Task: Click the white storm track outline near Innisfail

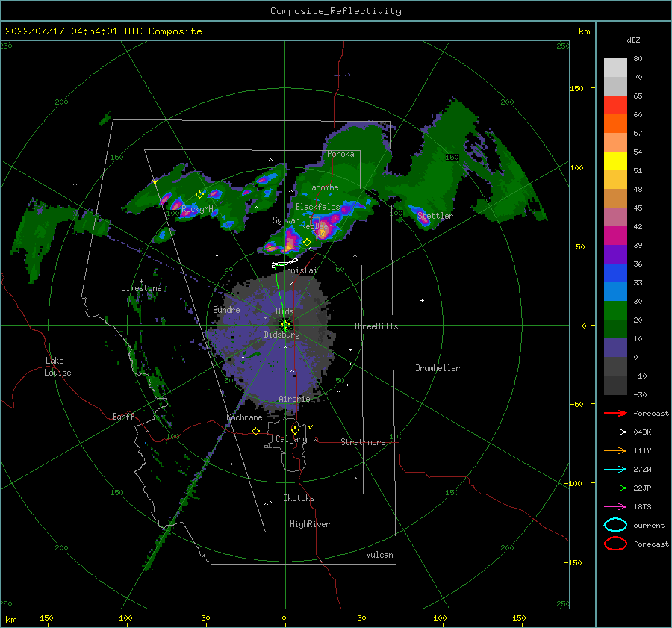Action: point(284,263)
